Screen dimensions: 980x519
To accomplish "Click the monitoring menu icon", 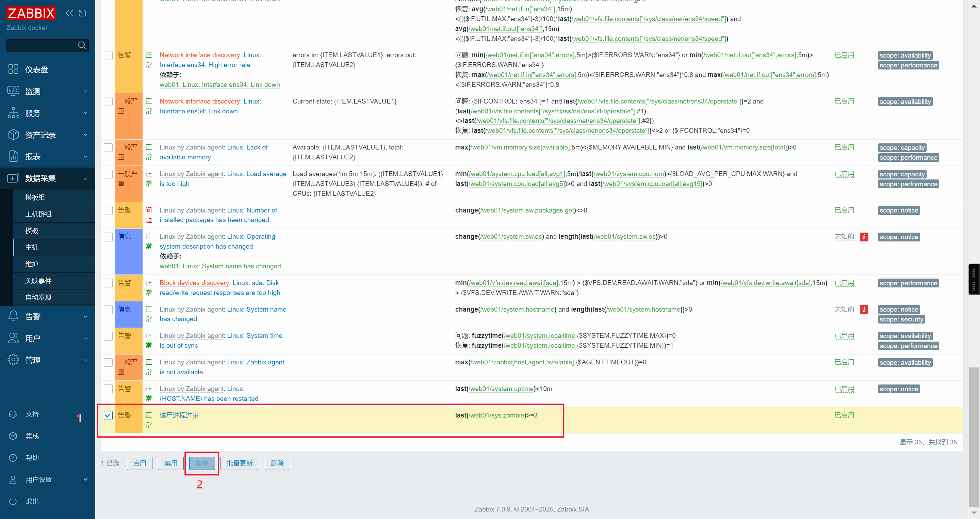I will click(x=13, y=91).
